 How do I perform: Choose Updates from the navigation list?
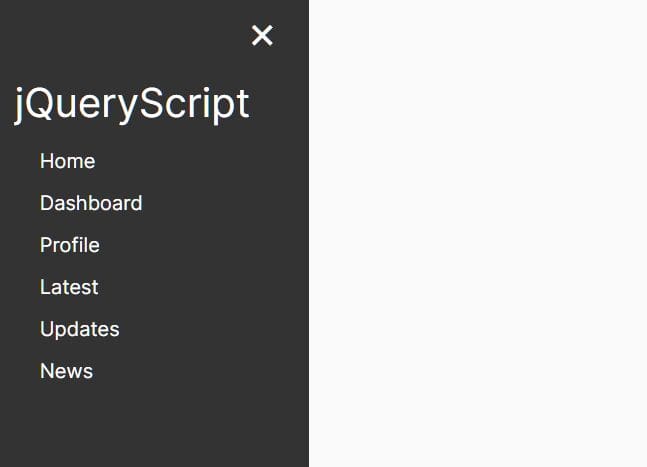[80, 329]
